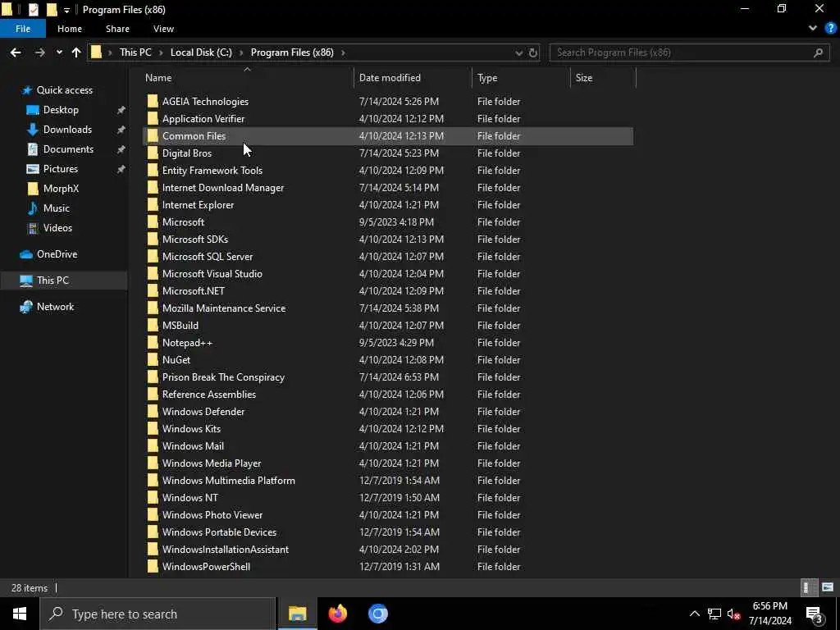Refresh the Program Files (x86) folder
Screen dimensions: 840x630
click(533, 52)
